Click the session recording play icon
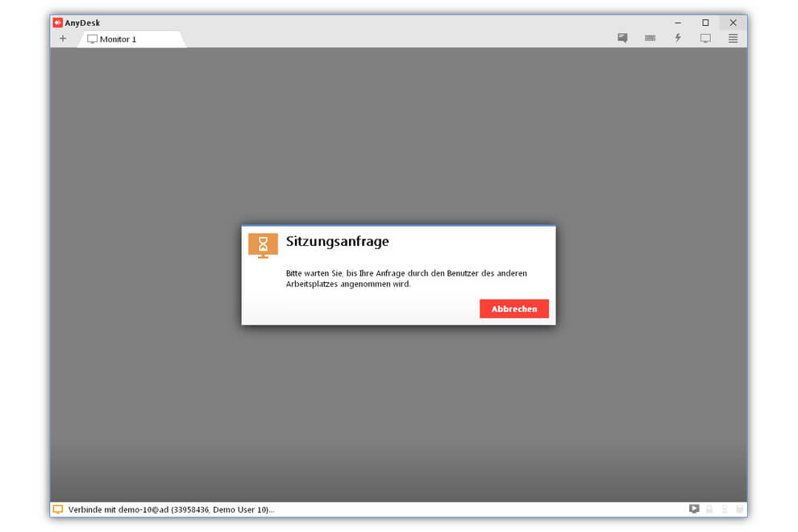 [694, 509]
